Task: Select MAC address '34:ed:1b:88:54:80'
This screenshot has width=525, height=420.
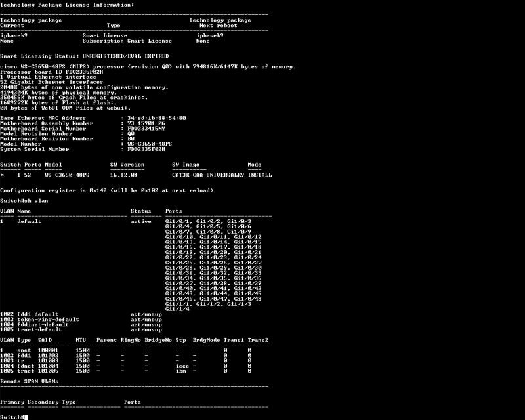Action: click(156, 118)
